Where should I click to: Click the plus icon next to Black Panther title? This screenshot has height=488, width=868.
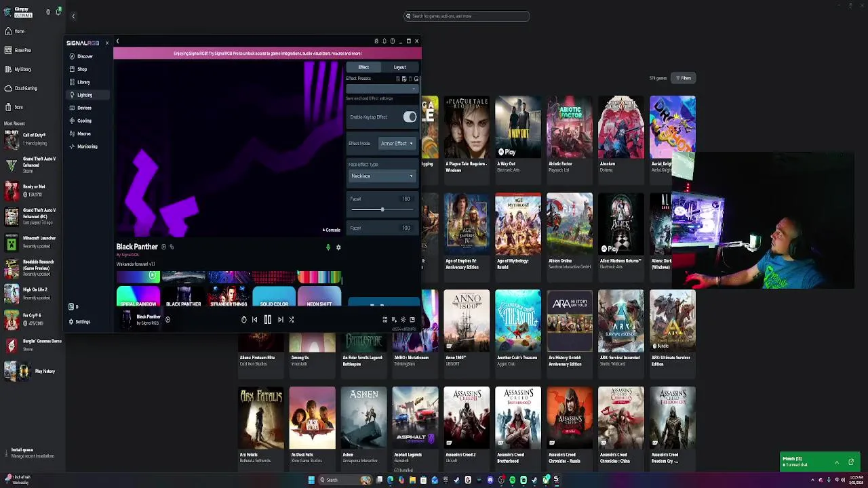click(163, 247)
